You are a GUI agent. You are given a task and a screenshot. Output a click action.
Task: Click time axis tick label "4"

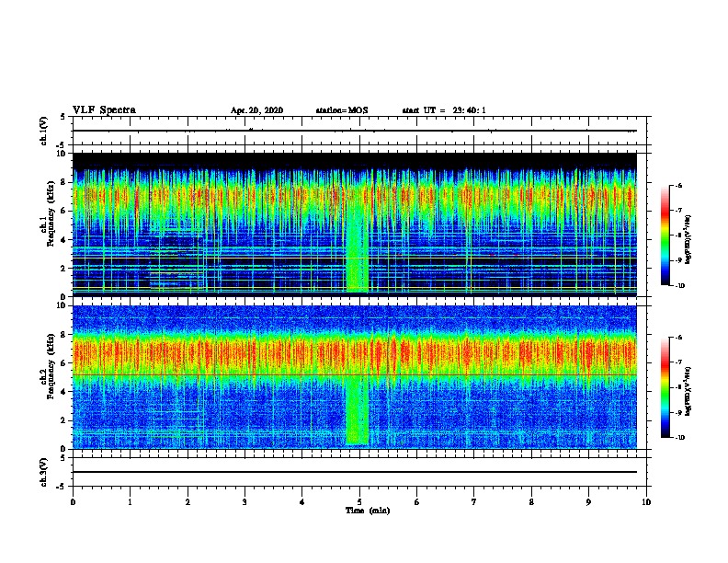tap(302, 501)
